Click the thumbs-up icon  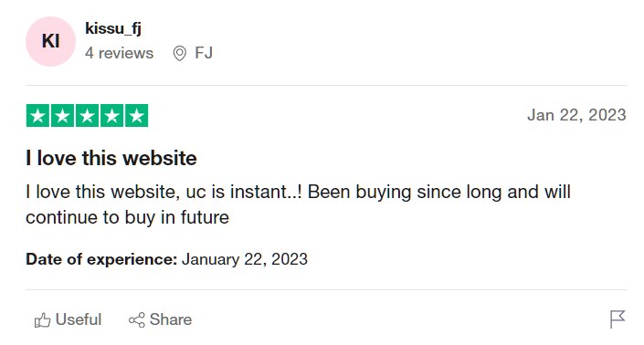tap(42, 320)
